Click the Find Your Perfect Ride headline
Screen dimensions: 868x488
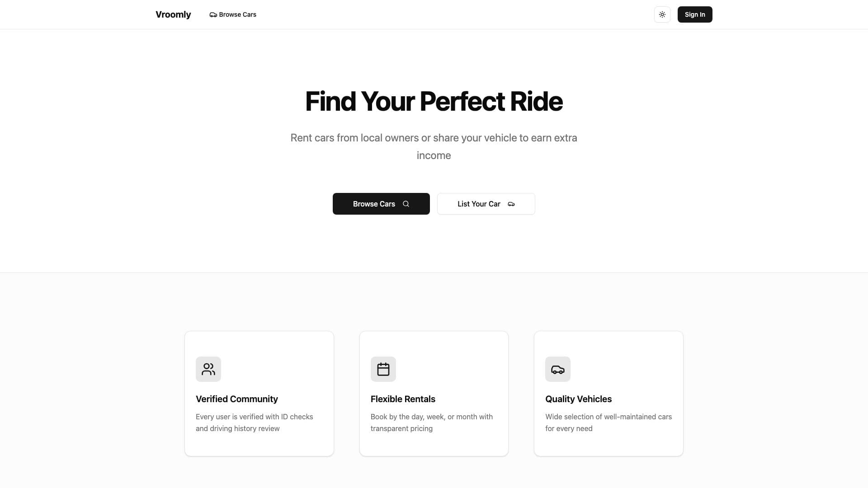[x=434, y=101]
